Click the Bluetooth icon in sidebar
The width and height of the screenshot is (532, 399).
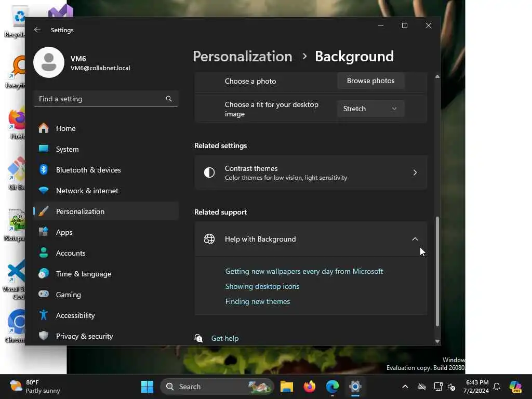pyautogui.click(x=44, y=169)
